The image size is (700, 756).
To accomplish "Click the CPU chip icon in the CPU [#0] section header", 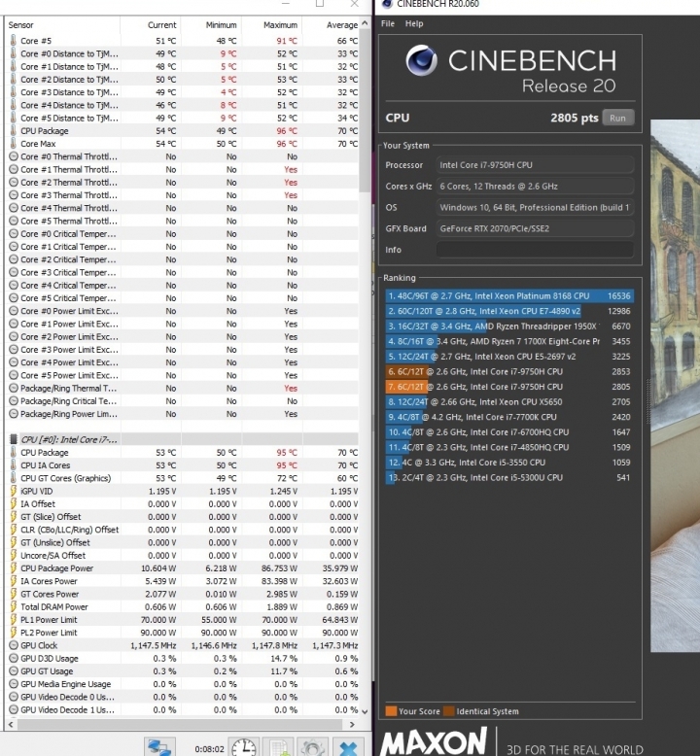I will click(x=14, y=439).
